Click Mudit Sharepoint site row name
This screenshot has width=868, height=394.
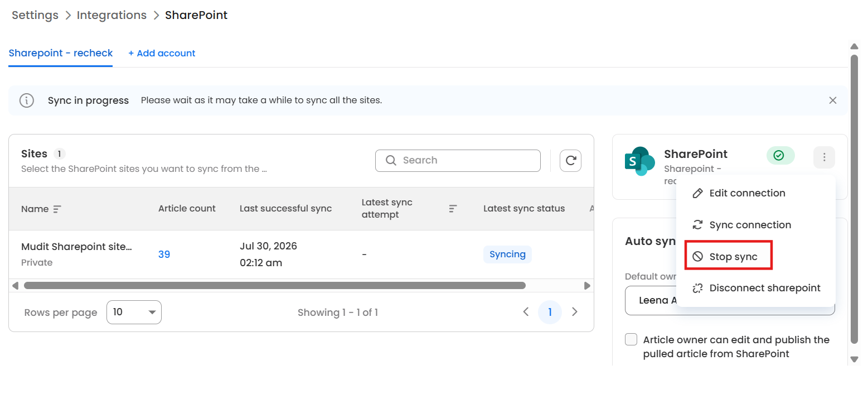pyautogui.click(x=76, y=247)
